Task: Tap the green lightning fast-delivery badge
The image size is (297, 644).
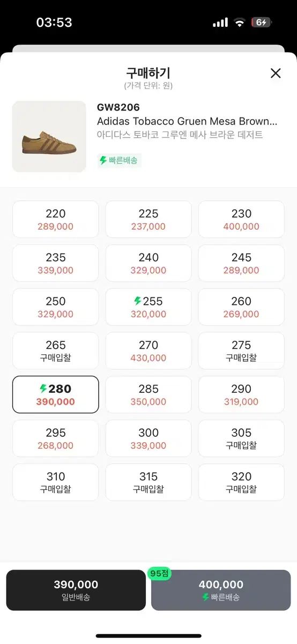Action: point(119,160)
